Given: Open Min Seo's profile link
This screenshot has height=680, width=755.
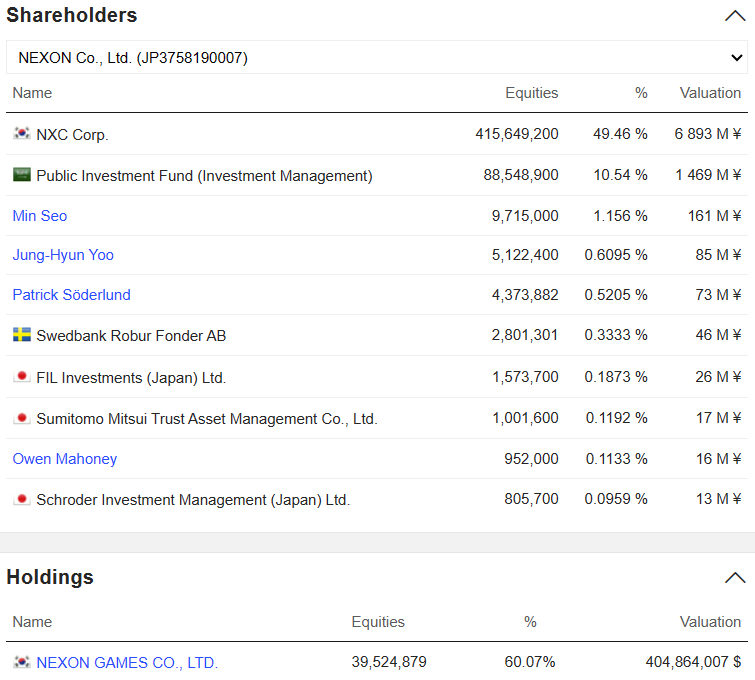Looking at the screenshot, I should 39,216.
